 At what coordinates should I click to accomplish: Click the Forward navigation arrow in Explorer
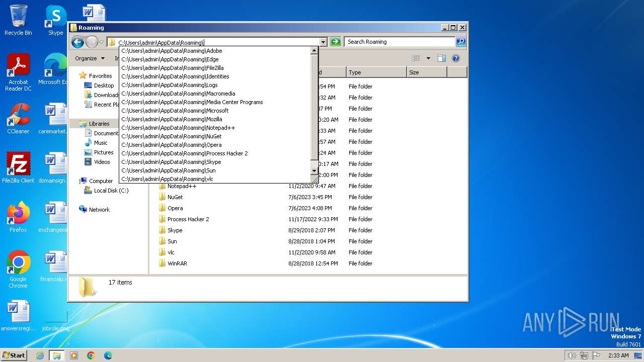[x=92, y=42]
